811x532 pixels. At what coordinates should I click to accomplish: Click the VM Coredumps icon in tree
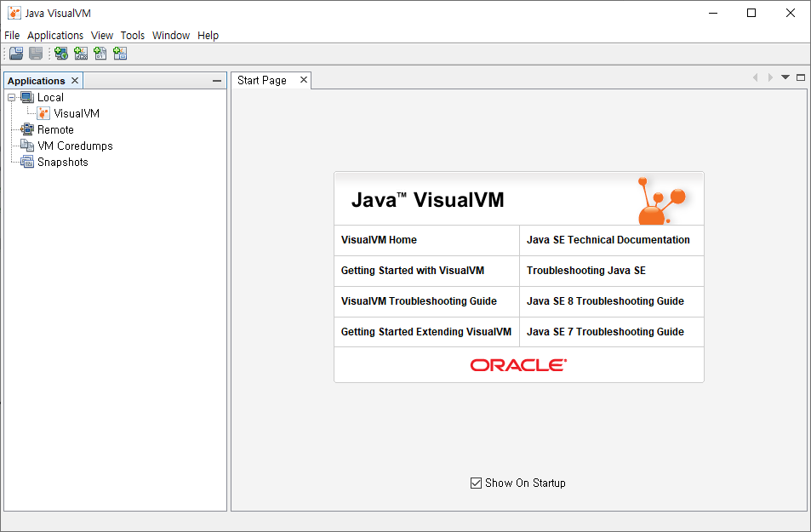27,146
